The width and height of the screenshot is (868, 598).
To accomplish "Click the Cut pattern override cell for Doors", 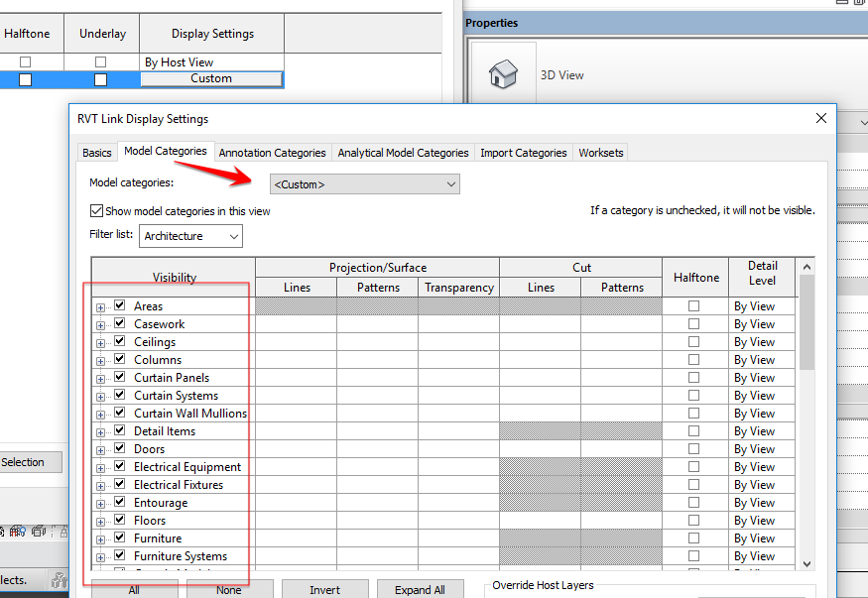I will [x=620, y=449].
